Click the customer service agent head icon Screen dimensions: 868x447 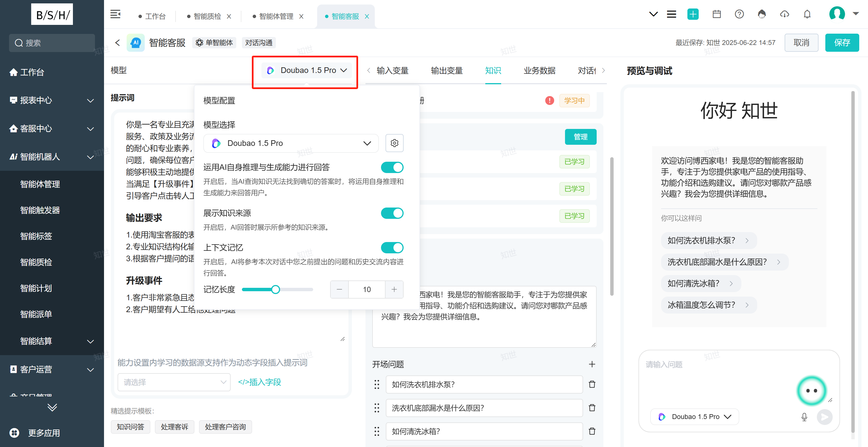coord(761,14)
